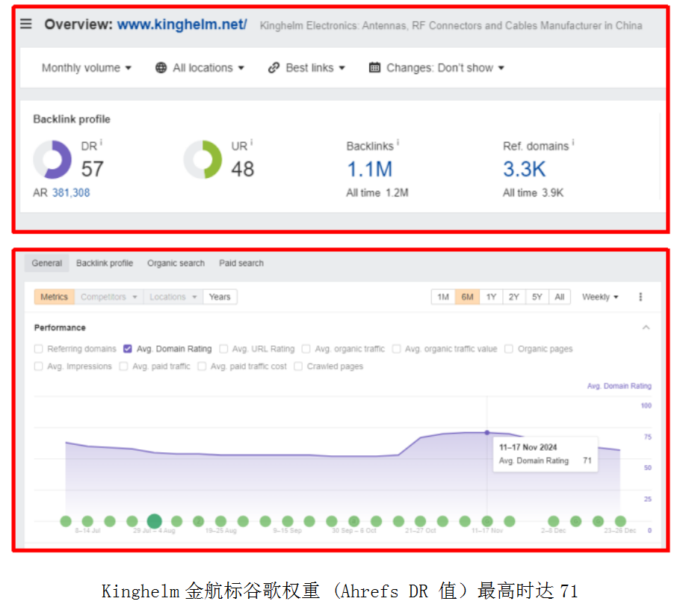
Task: Click the 11–17 Nov data point on chart
Action: click(487, 433)
